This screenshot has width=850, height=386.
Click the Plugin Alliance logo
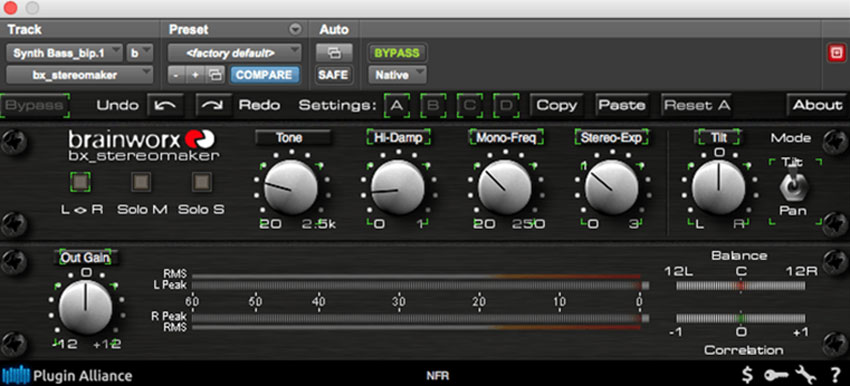tap(67, 375)
